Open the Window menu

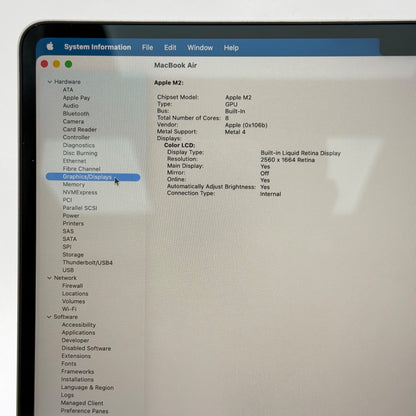[x=200, y=48]
